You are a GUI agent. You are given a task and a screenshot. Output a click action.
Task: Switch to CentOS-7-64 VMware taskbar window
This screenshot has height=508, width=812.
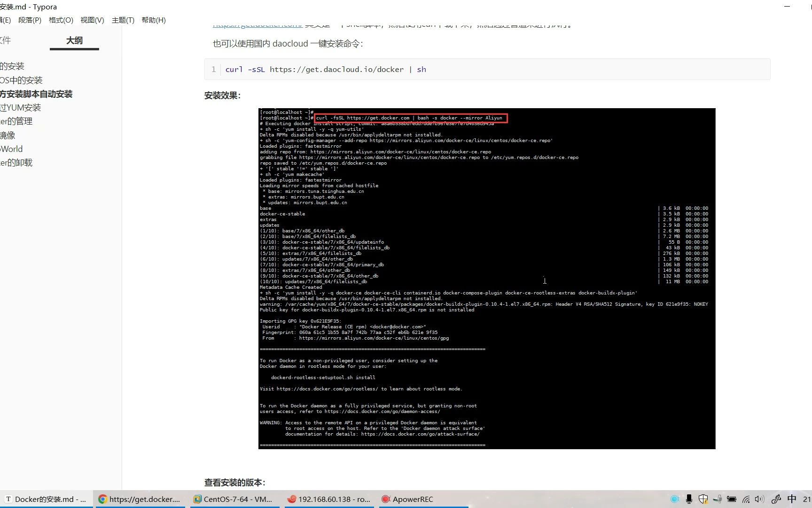click(234, 499)
